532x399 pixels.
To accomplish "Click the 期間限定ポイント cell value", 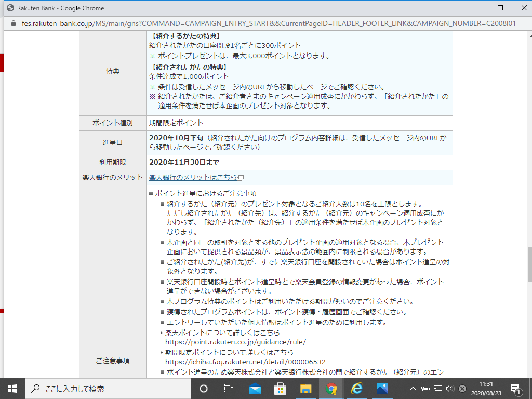I will coord(176,123).
